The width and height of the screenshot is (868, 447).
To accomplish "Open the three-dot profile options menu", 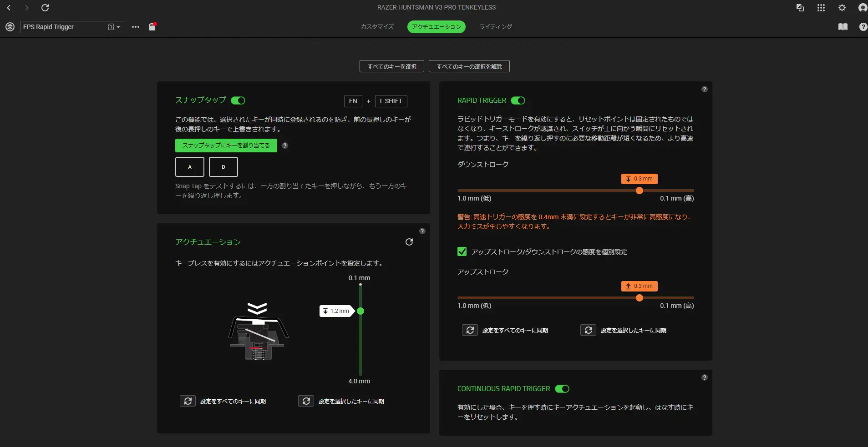I will [136, 27].
